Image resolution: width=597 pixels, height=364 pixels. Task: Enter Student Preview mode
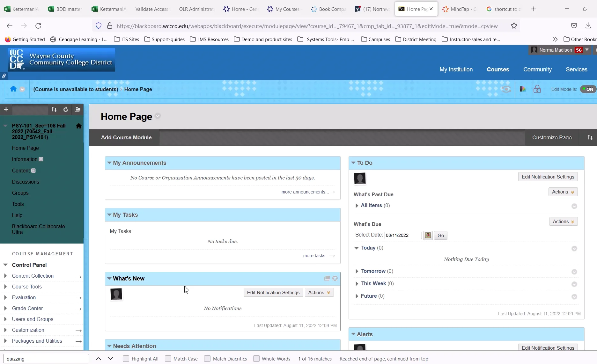tap(506, 89)
